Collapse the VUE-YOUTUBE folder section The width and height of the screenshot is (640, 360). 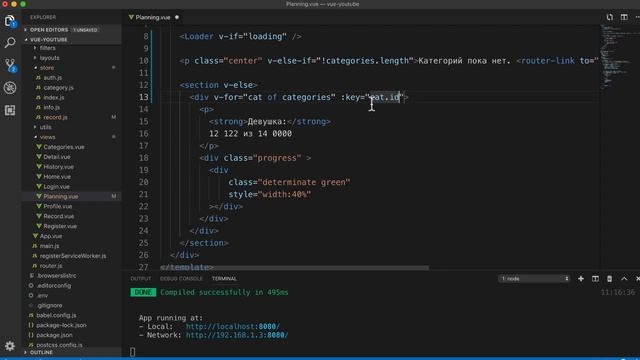click(x=71, y=40)
